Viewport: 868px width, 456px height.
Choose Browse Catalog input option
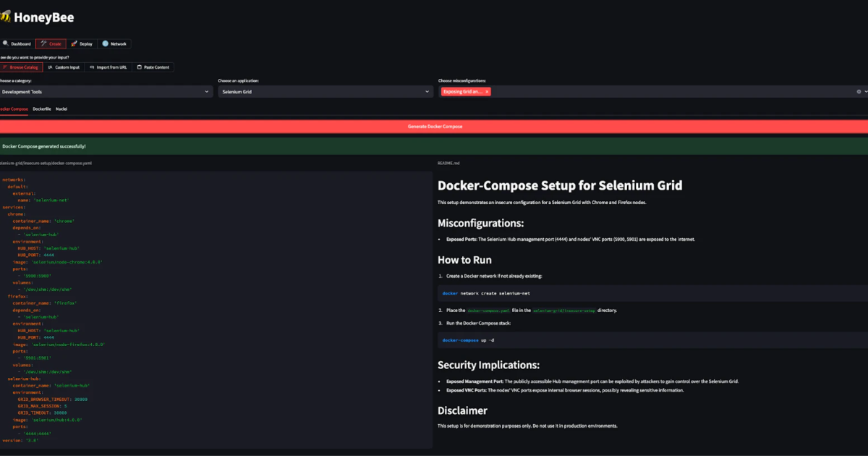tap(21, 67)
